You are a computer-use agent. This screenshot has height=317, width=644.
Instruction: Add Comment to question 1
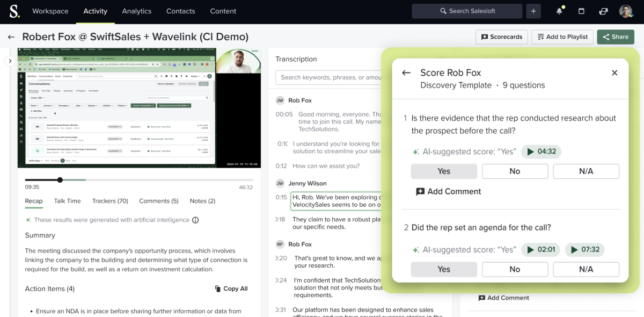449,191
